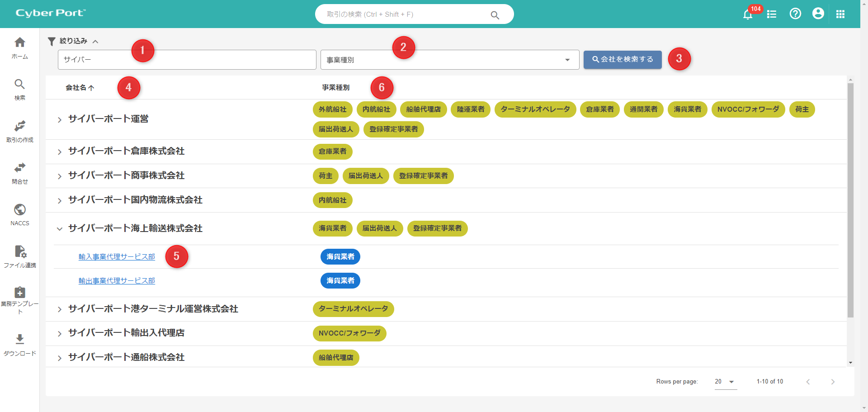Open the 事業種別 dropdown filter

(x=449, y=60)
